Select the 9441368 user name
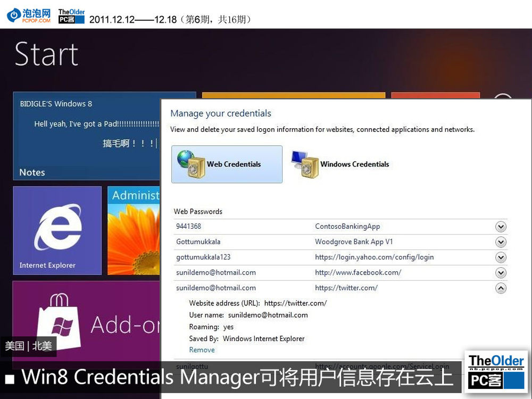This screenshot has width=532, height=399. 189,226
